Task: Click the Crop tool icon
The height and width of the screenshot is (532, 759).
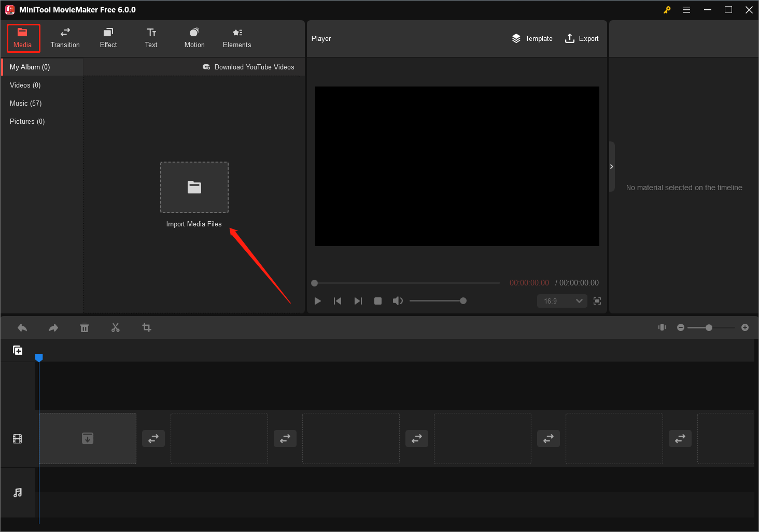Action: tap(147, 328)
